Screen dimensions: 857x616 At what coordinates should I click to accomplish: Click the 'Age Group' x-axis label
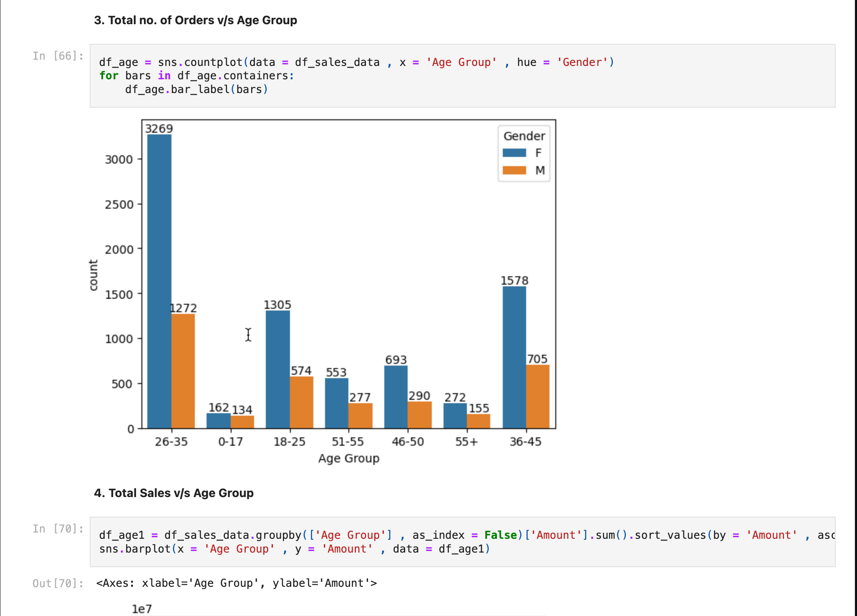coord(349,458)
